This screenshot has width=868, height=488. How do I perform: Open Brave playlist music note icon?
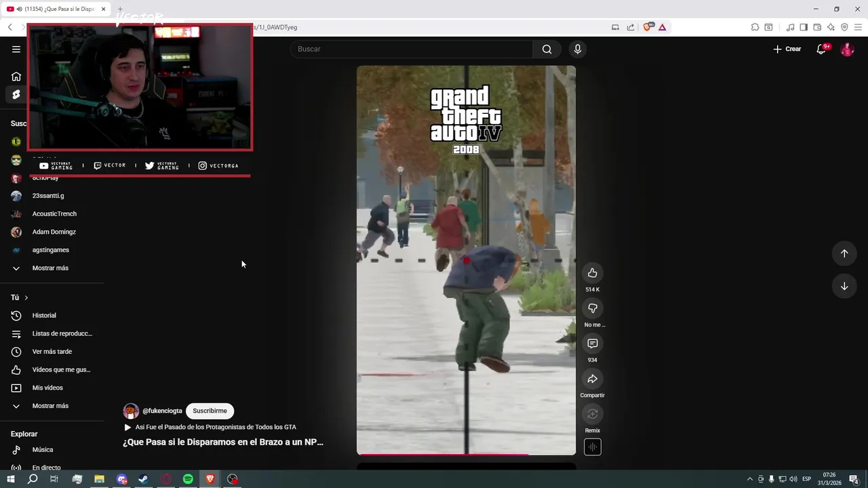[790, 27]
